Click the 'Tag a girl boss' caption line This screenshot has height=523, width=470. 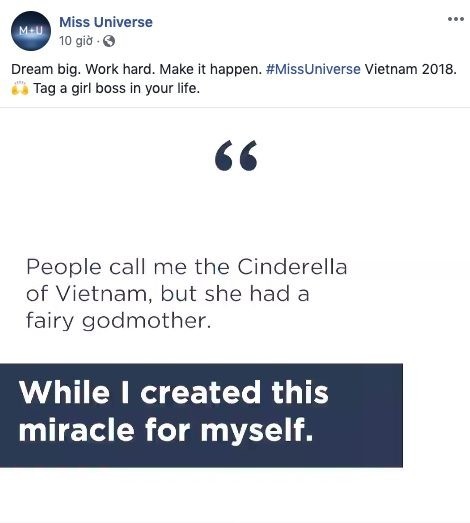[x=116, y=89]
